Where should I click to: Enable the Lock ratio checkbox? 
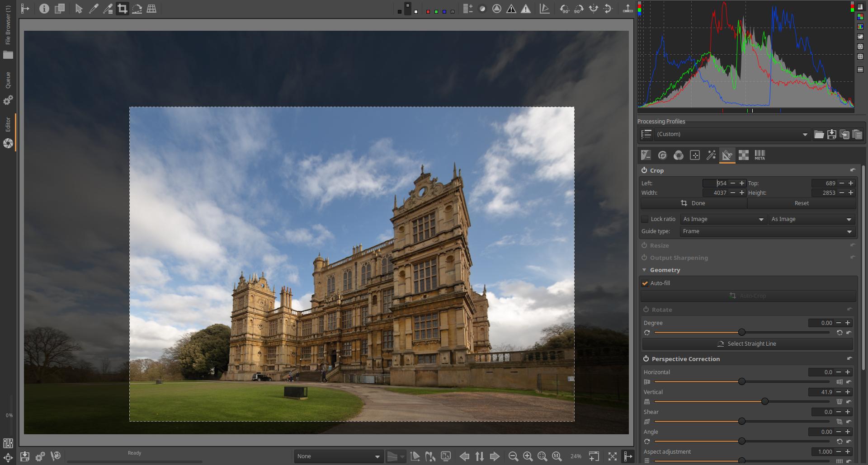(x=645, y=219)
